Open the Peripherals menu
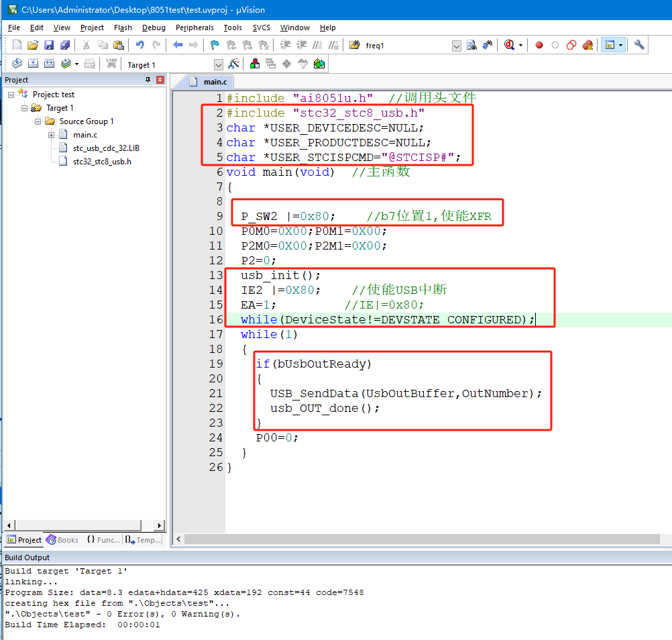 coord(194,28)
